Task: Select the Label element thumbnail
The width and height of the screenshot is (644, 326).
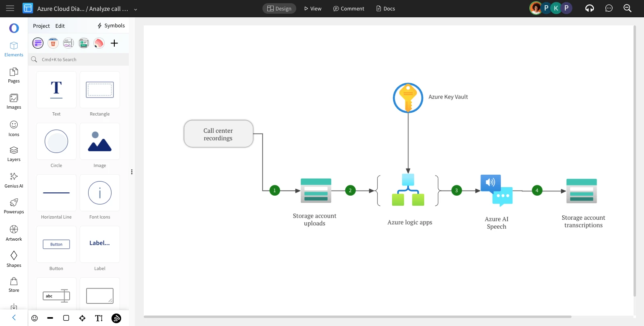Action: 100,244
